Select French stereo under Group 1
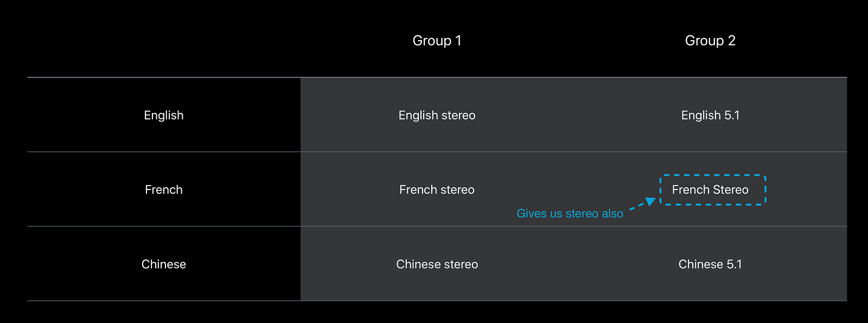868x323 pixels. click(x=437, y=189)
